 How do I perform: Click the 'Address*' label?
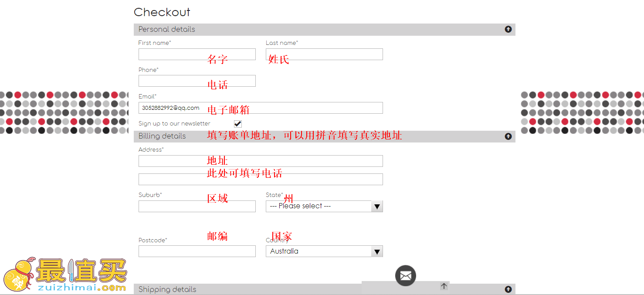151,149
